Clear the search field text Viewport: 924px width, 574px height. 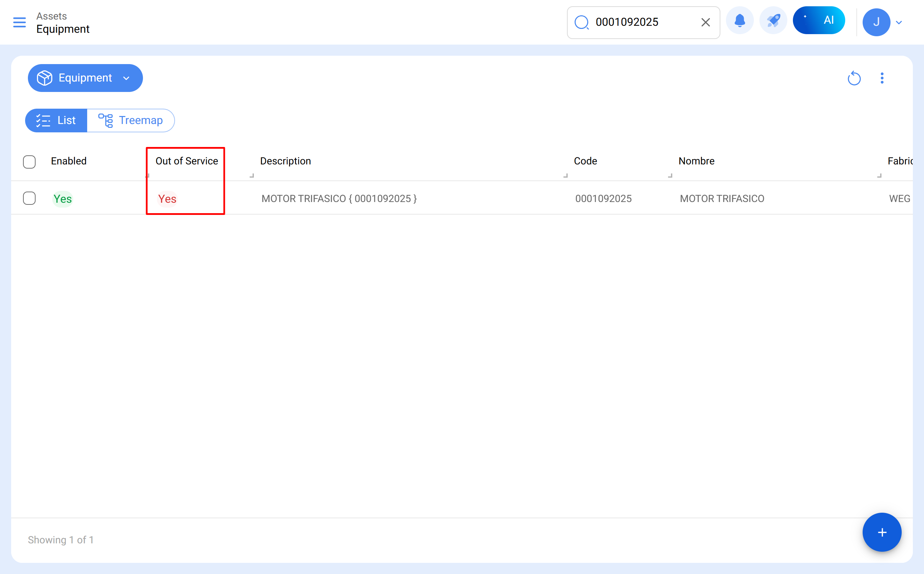[x=705, y=22]
